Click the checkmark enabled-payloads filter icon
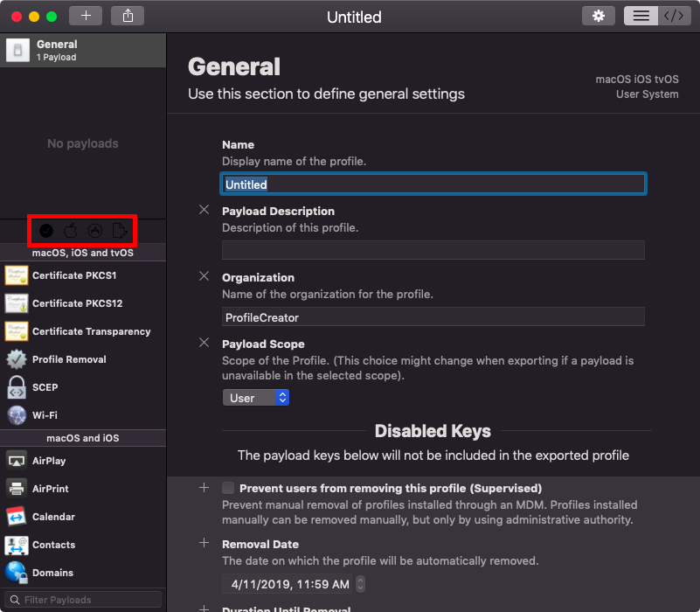This screenshot has height=612, width=700. [45, 230]
